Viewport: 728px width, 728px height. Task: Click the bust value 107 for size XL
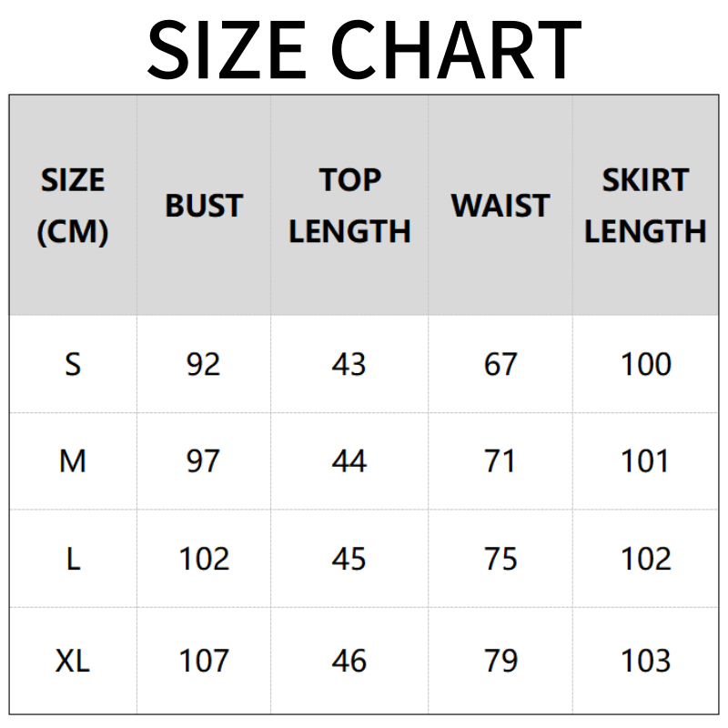(x=204, y=661)
